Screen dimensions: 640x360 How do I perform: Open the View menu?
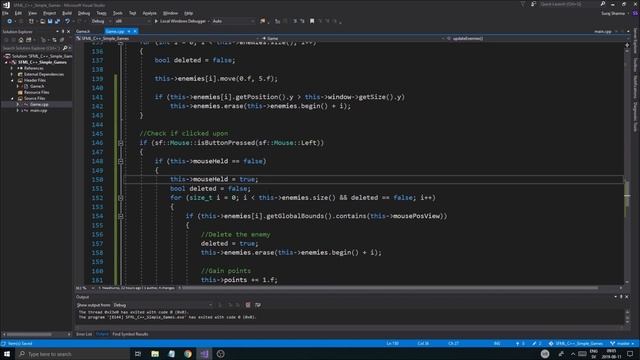pos(32,13)
